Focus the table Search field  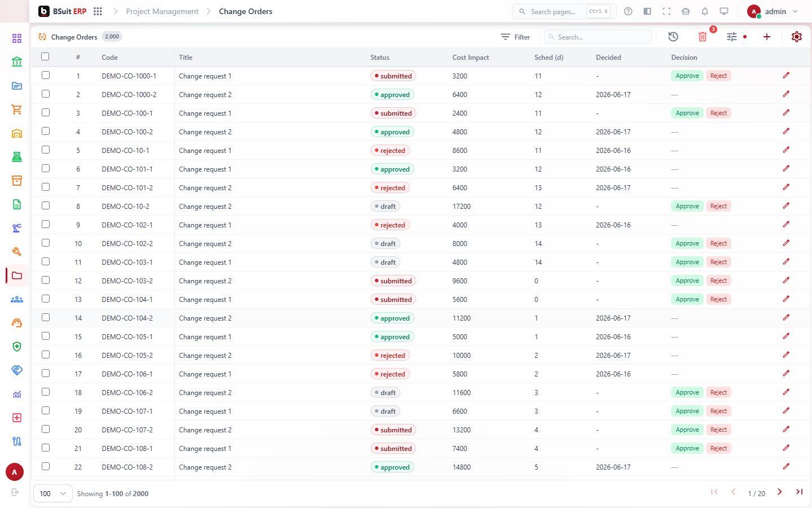click(x=598, y=37)
